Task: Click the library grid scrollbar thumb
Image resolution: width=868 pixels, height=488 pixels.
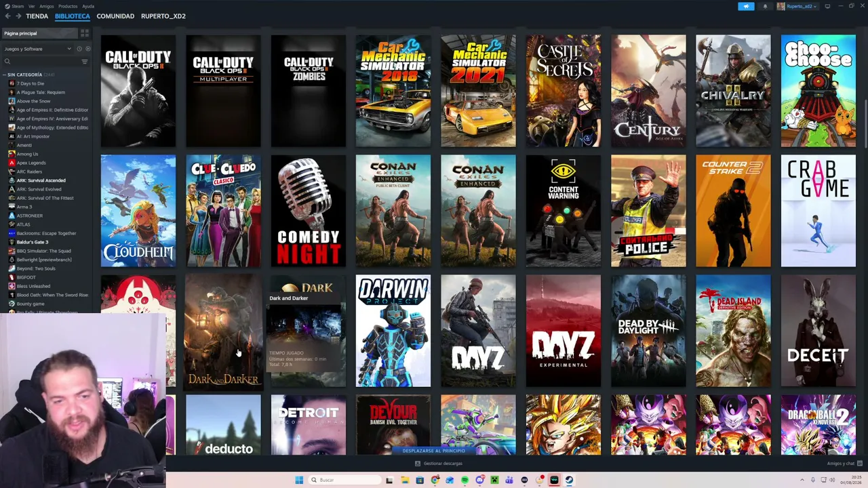Action: pos(865,123)
